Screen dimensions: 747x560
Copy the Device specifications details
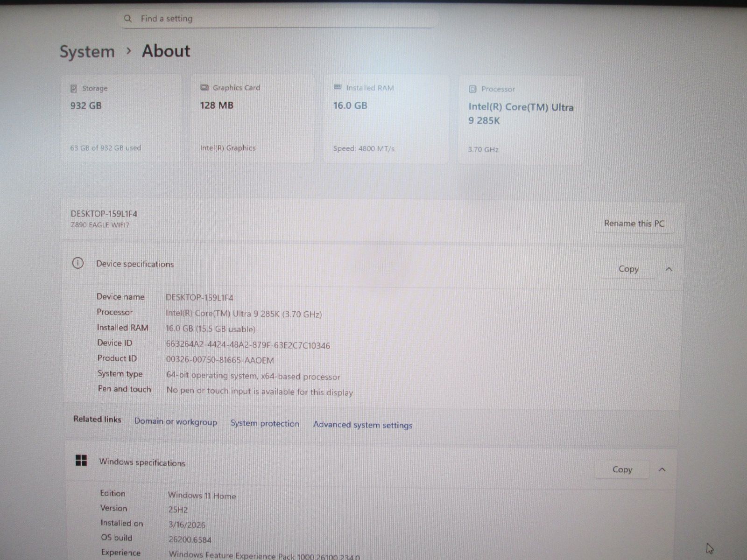pyautogui.click(x=628, y=269)
